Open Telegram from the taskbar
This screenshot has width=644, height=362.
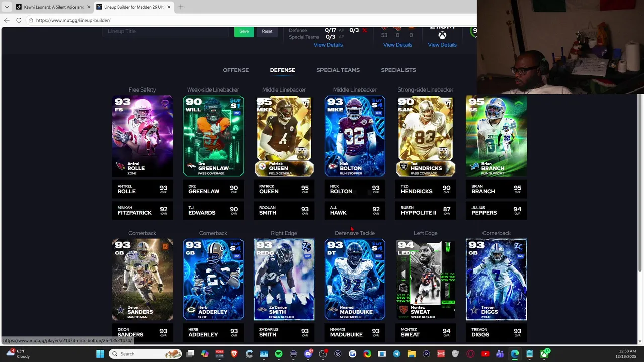[x=396, y=354]
